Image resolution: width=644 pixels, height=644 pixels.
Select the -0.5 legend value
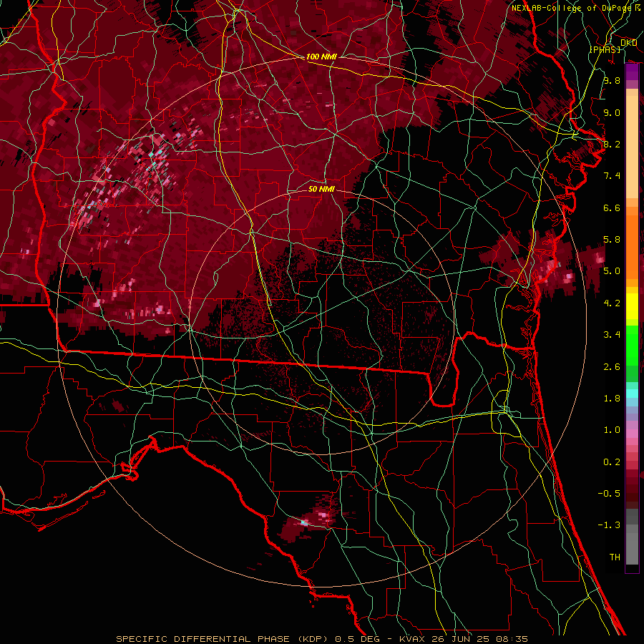point(609,494)
